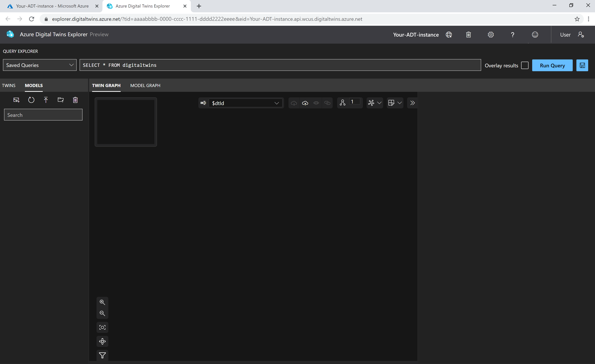Image resolution: width=595 pixels, height=364 pixels.
Task: Enable the Overlay results checkbox
Action: tap(525, 65)
